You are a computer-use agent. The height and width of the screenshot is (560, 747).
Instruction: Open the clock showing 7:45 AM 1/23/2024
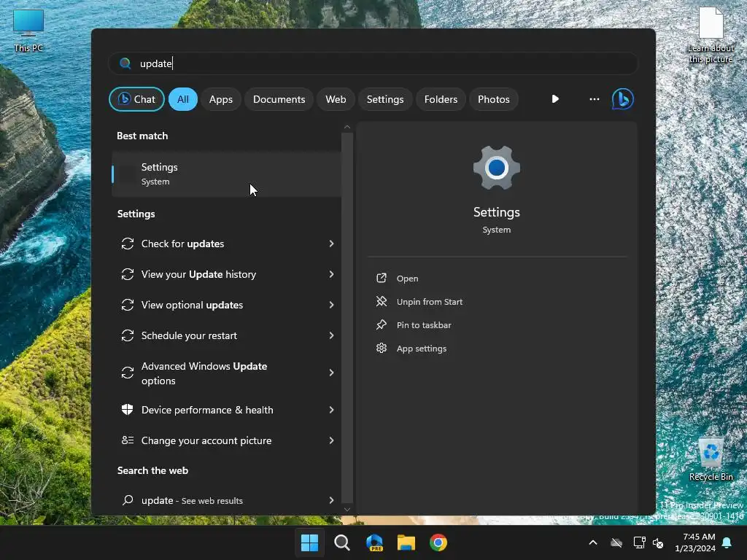[695, 542]
